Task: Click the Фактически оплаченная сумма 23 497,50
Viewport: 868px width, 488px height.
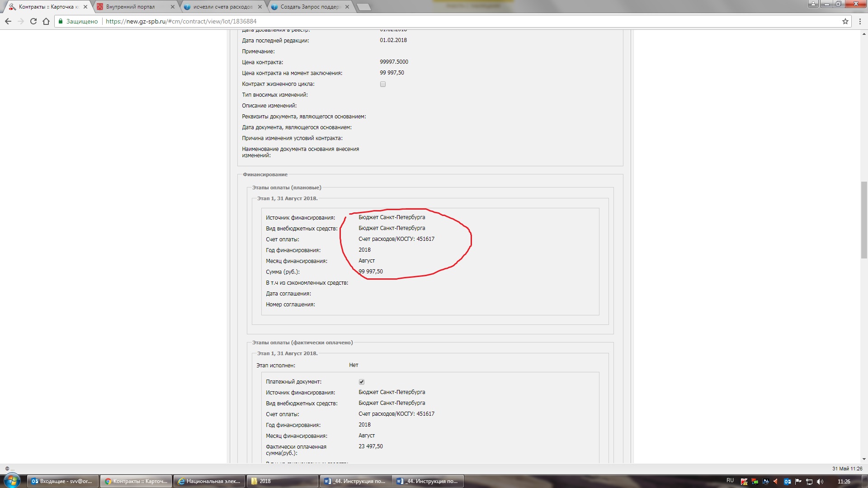Action: [x=371, y=446]
